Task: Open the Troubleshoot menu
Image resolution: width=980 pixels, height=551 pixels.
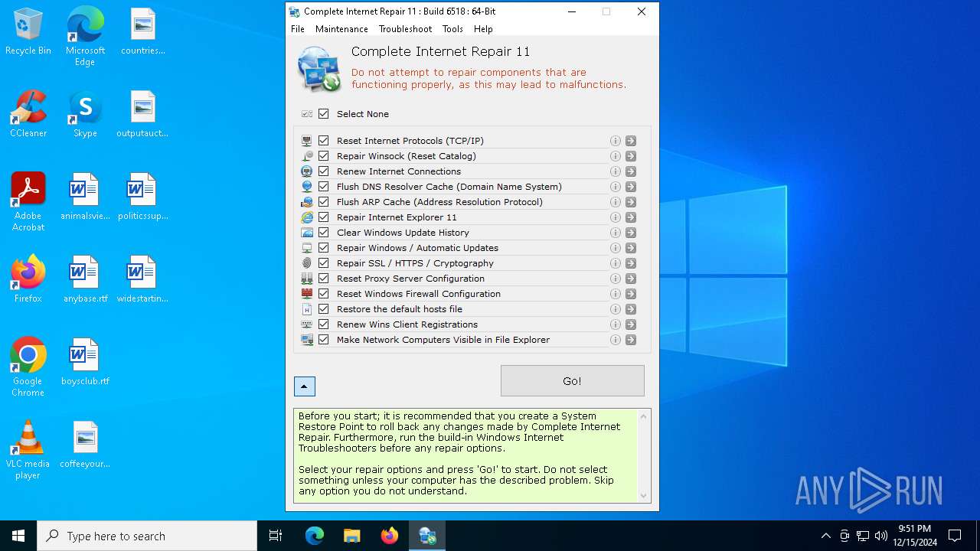Action: (x=405, y=29)
